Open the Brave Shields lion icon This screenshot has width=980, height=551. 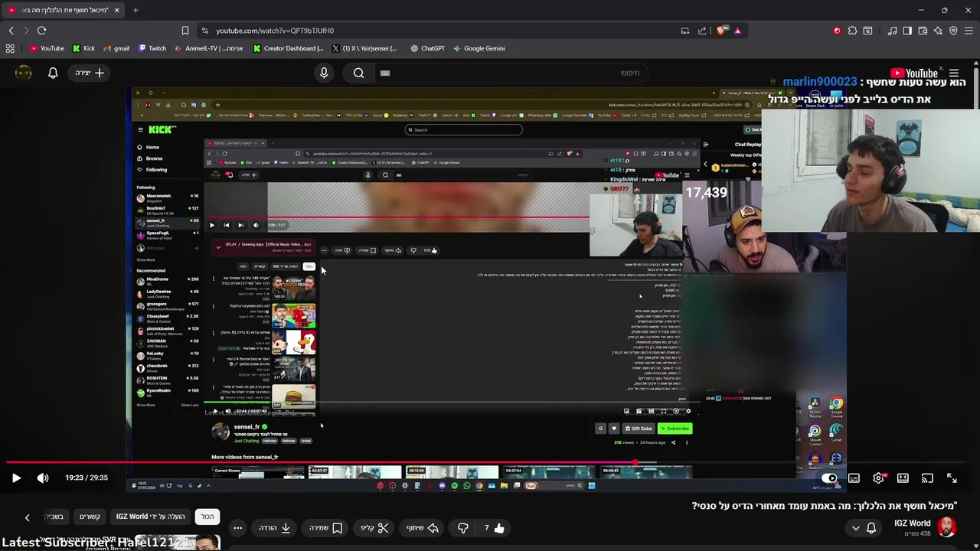(721, 31)
